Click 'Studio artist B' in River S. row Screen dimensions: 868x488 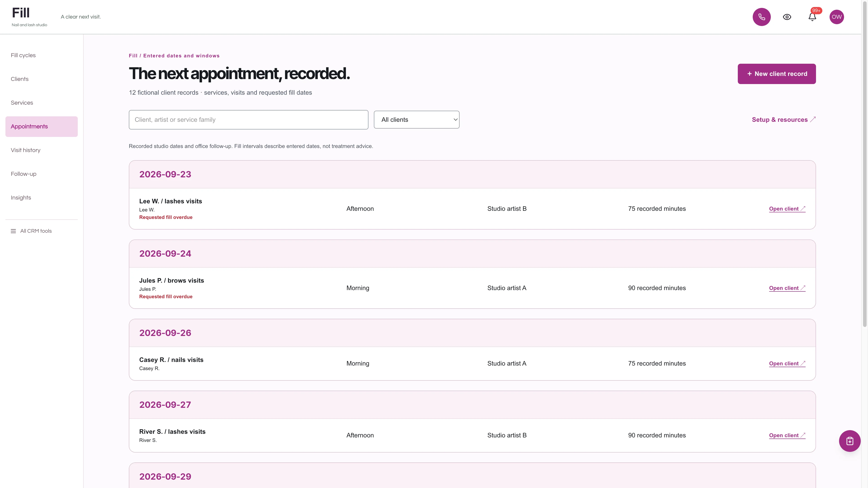(x=507, y=435)
